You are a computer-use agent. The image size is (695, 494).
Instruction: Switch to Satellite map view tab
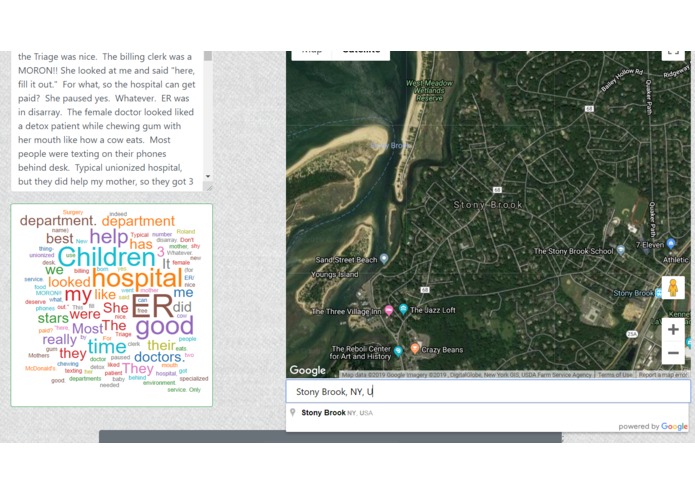(361, 53)
